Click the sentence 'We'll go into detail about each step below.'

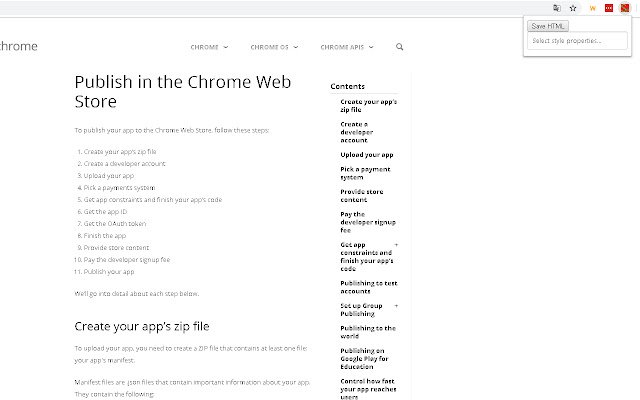tap(137, 293)
